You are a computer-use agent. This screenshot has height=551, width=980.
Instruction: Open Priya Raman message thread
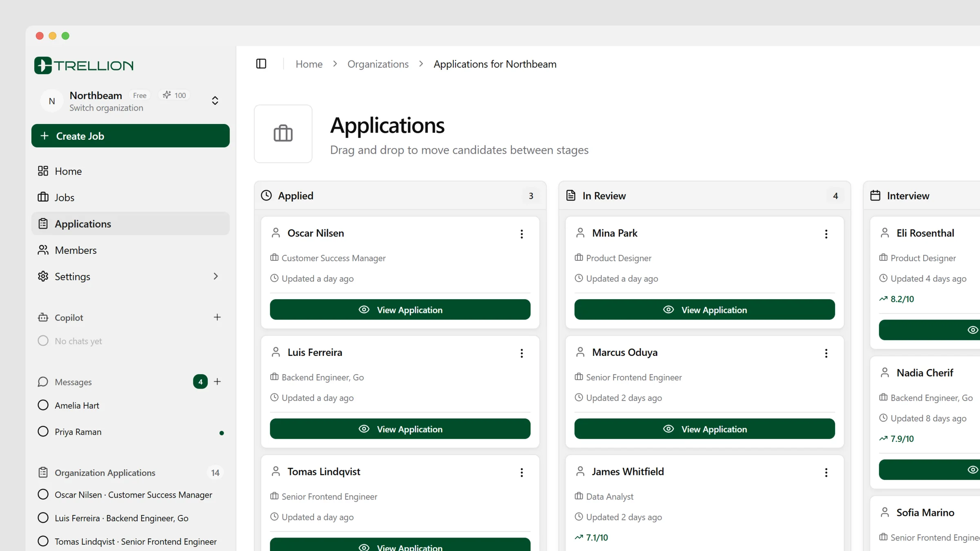[131, 431]
